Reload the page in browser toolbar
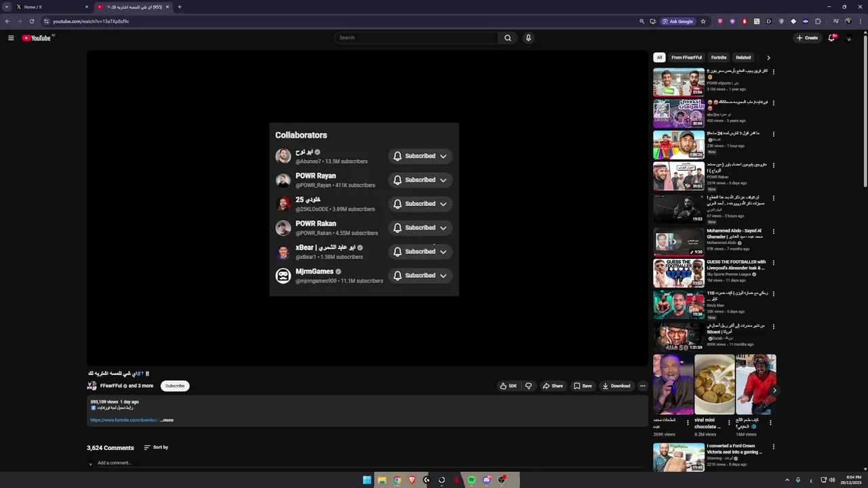868x488 pixels. (32, 21)
